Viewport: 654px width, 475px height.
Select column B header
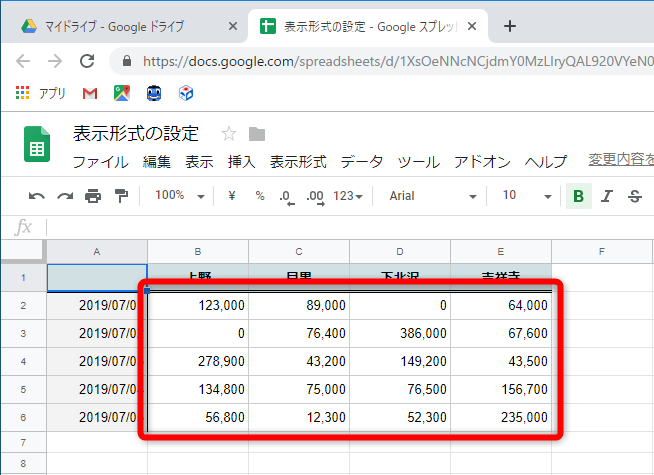(198, 251)
